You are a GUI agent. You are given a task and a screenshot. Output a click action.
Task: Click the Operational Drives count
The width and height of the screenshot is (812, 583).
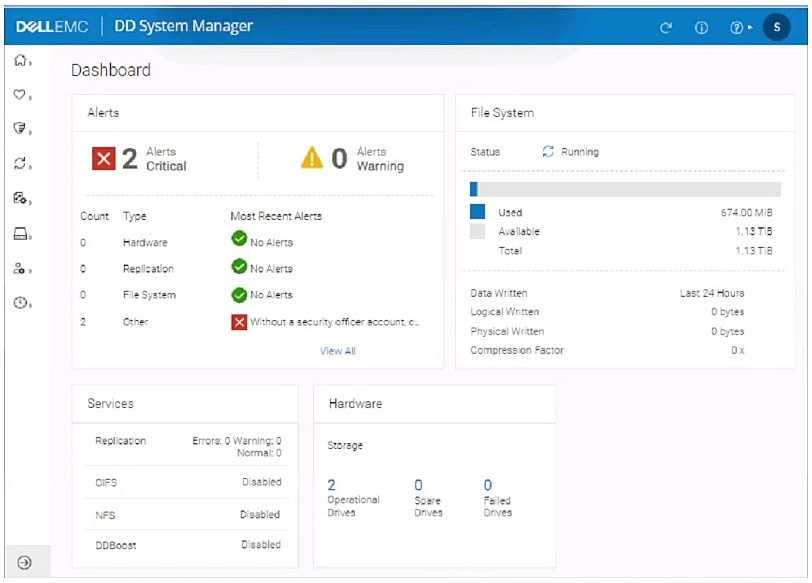tap(332, 485)
